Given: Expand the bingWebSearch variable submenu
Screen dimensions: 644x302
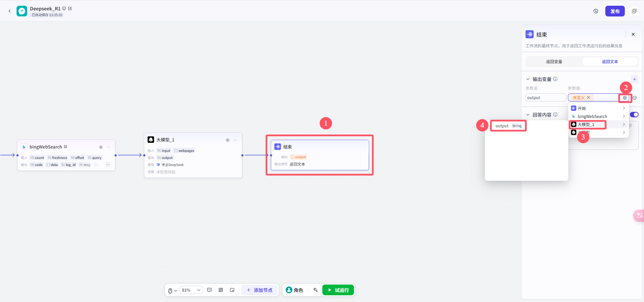Looking at the screenshot, I should click(x=599, y=116).
